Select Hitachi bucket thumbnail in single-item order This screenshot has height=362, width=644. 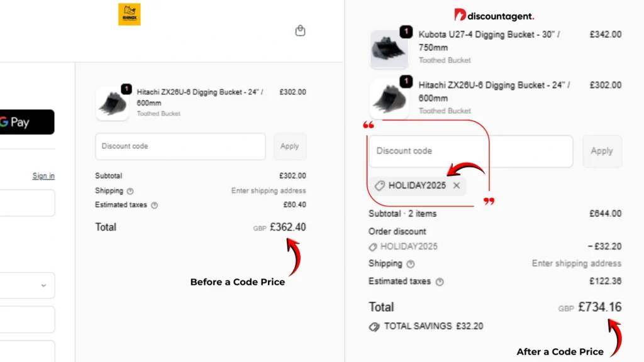coord(112,103)
